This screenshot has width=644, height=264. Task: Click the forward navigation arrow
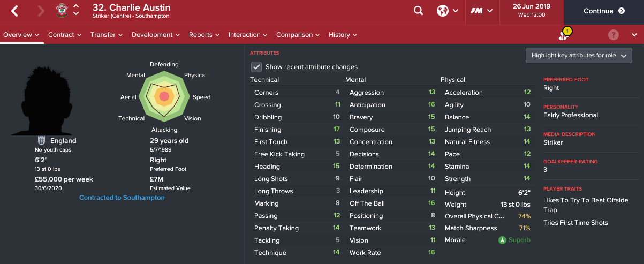coord(41,11)
